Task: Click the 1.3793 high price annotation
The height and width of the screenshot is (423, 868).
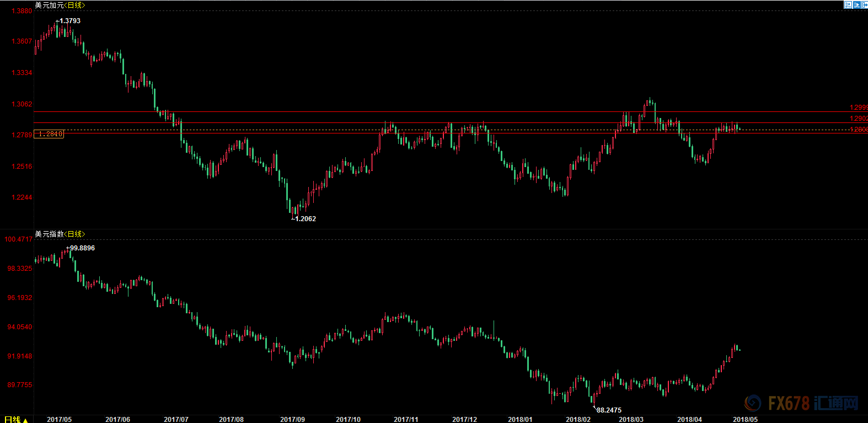Action: (x=69, y=21)
